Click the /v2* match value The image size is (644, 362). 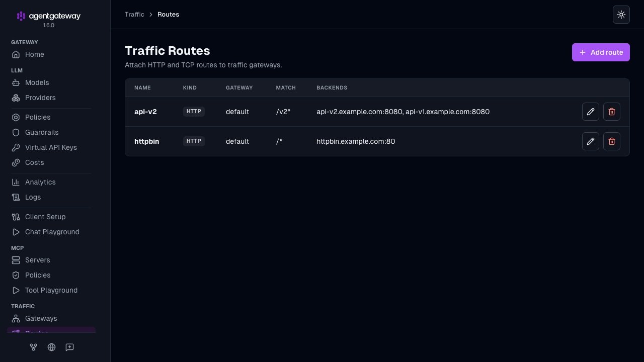click(283, 112)
